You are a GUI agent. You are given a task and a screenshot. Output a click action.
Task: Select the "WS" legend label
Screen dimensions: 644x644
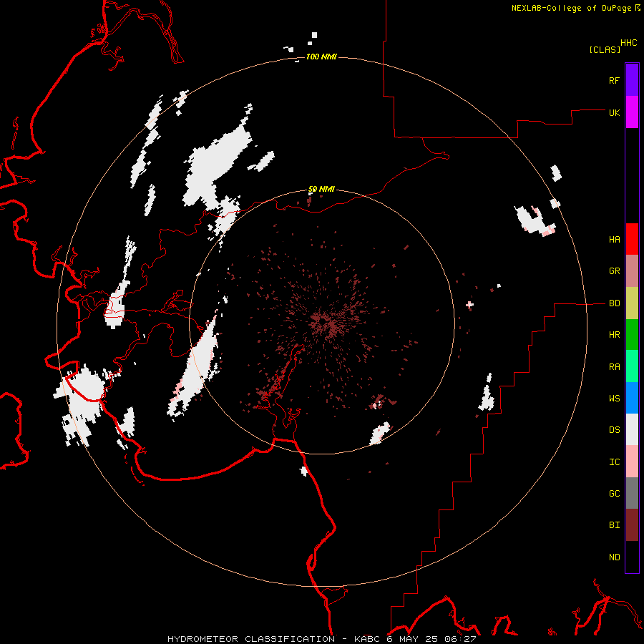click(614, 398)
